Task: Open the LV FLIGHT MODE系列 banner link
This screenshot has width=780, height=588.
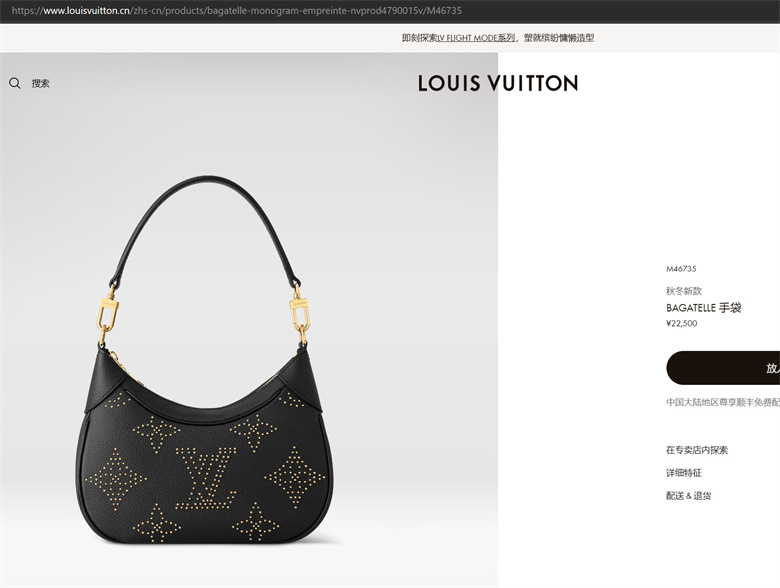Action: click(476, 38)
